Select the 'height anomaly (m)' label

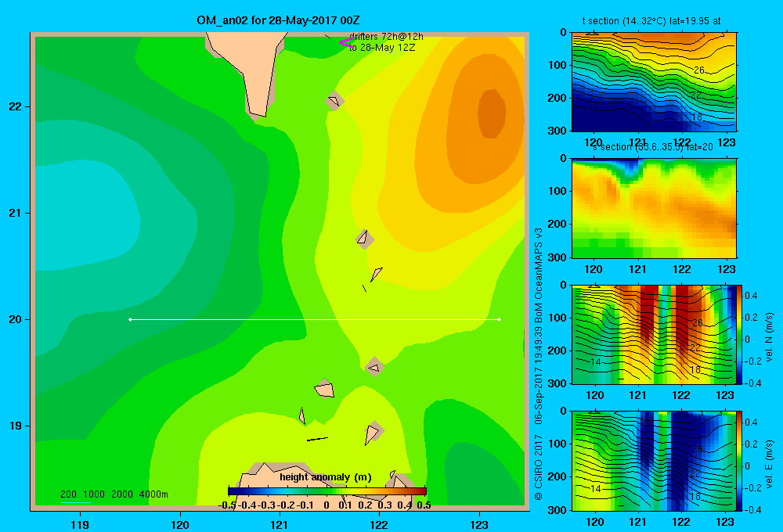[x=326, y=477]
